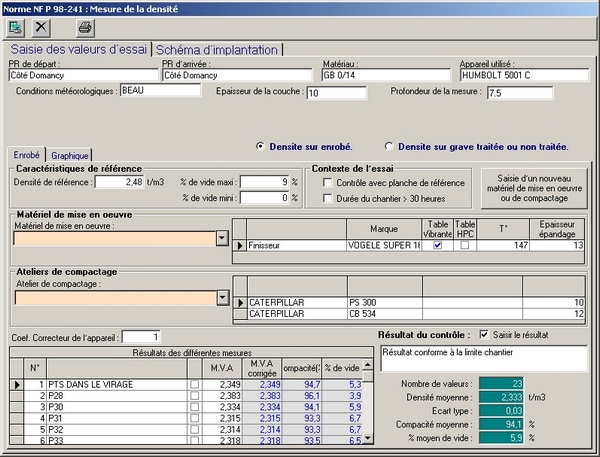Enable Contrôle avec planche de référence

tap(328, 183)
